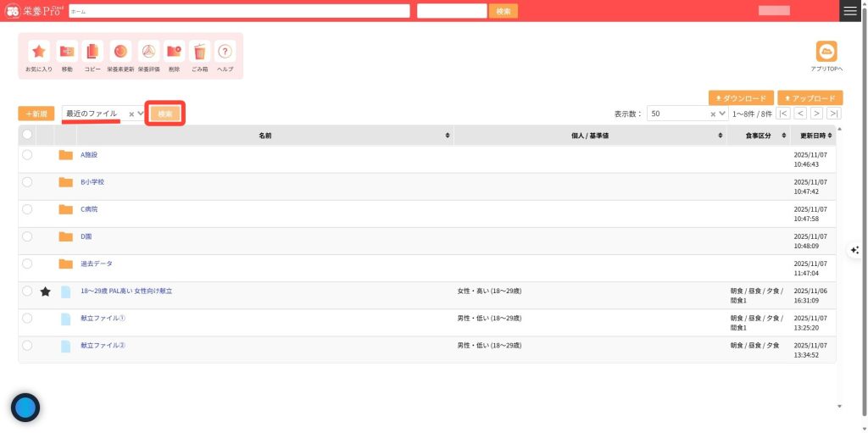Open the ヘルプ question mark icon
This screenshot has width=868, height=433.
pos(225,52)
